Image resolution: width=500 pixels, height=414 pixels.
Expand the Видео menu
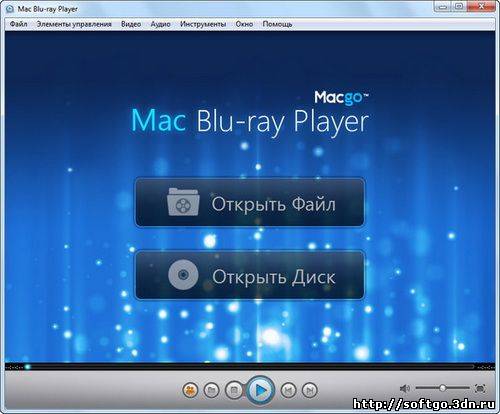[131, 24]
